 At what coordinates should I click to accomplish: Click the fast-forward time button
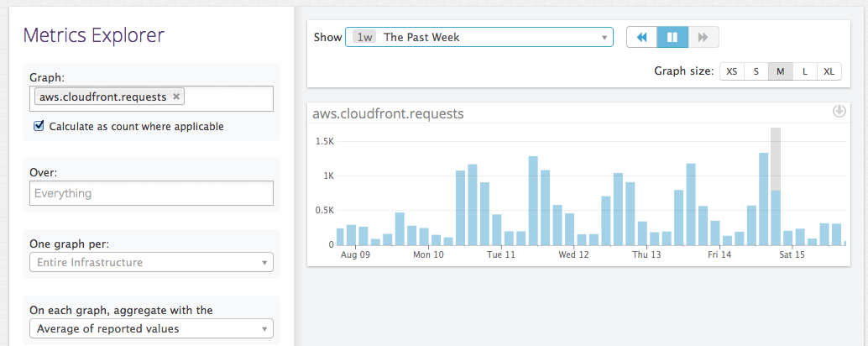coord(703,37)
